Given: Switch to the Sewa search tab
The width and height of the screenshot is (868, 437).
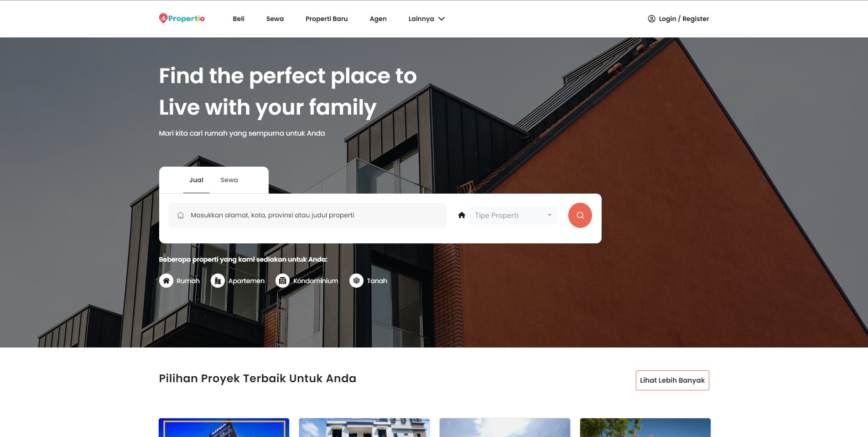Looking at the screenshot, I should 229,180.
